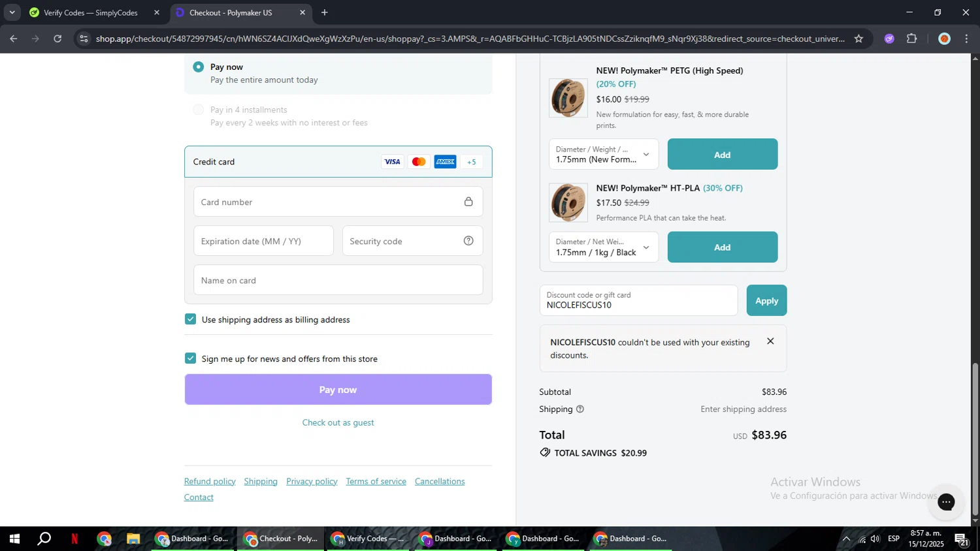Show hidden system tray icons
Screen dimensions: 980x551
(x=846, y=539)
